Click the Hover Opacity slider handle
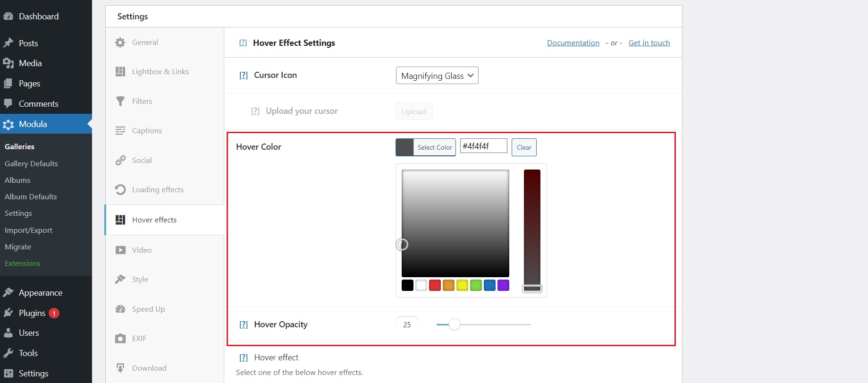 point(454,324)
